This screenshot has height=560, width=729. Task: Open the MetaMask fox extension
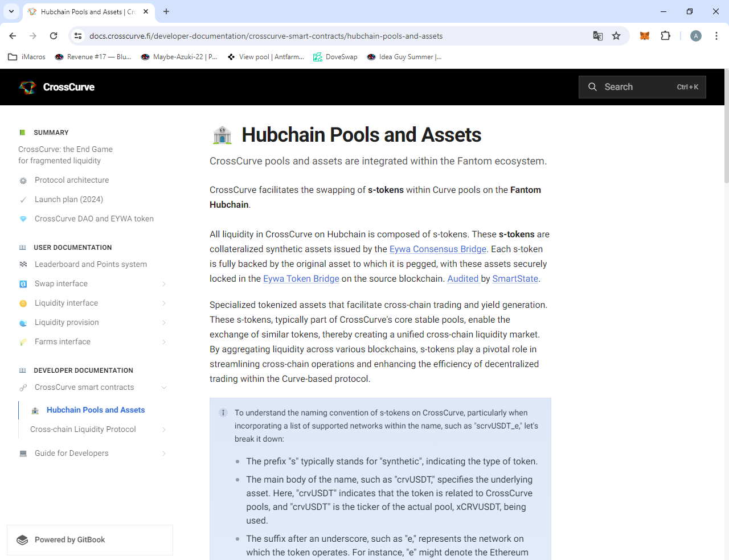tap(645, 36)
